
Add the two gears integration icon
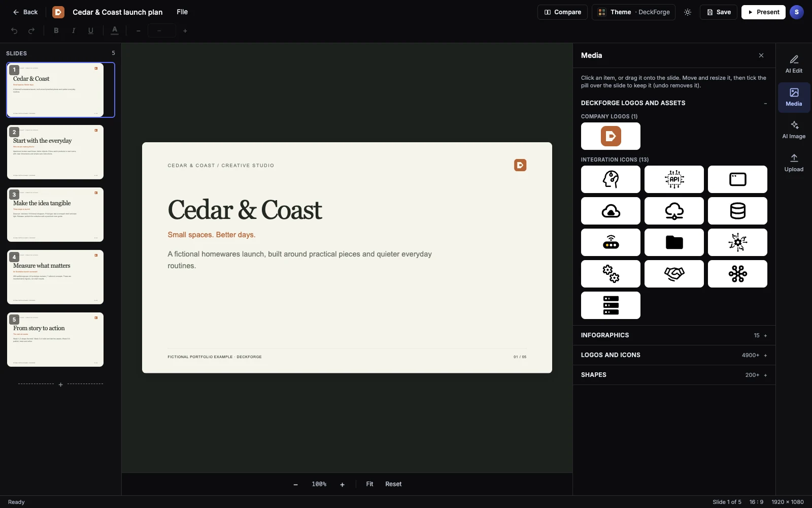point(611,274)
